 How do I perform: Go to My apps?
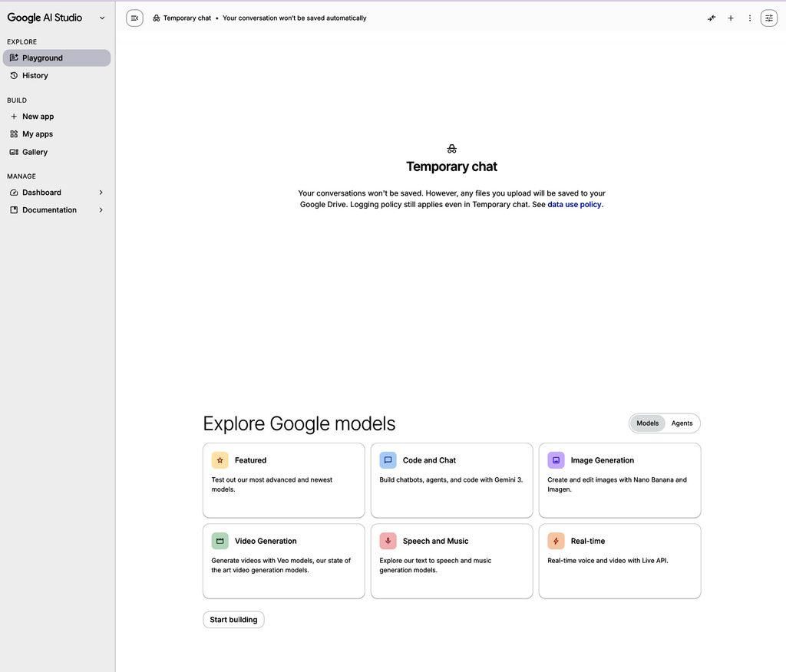pos(57,133)
